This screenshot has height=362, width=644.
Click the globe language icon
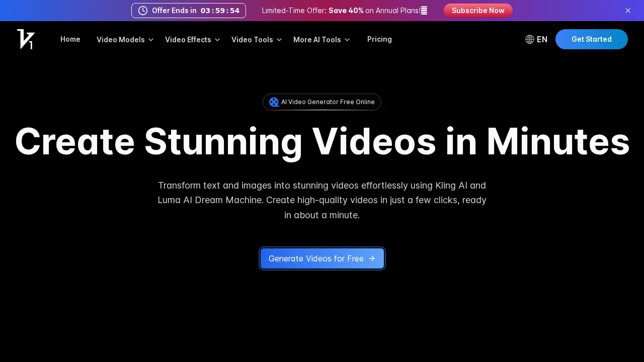[529, 39]
